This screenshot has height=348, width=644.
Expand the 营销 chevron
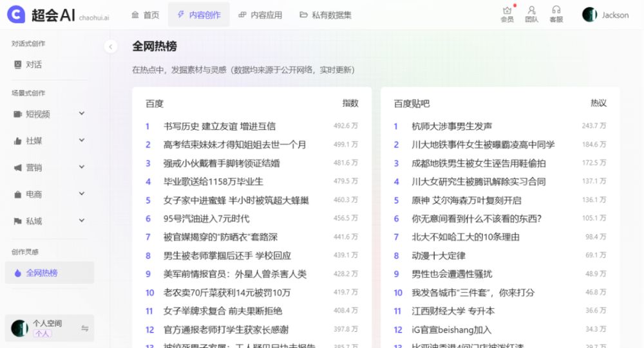[x=82, y=167]
